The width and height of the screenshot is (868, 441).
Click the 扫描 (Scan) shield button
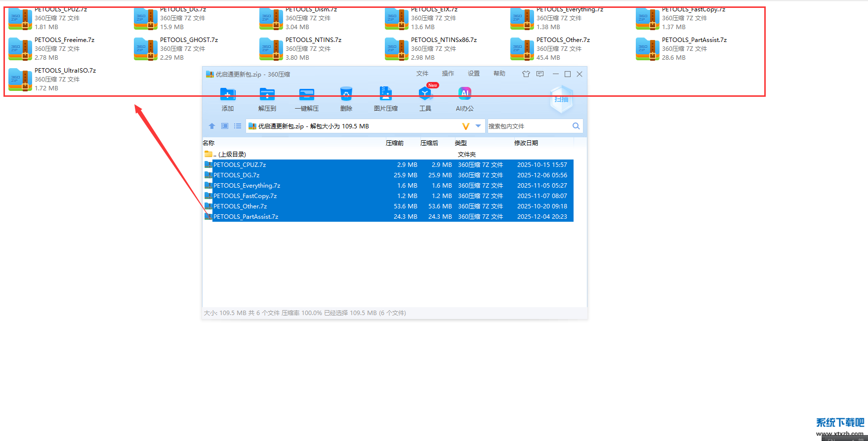[561, 99]
